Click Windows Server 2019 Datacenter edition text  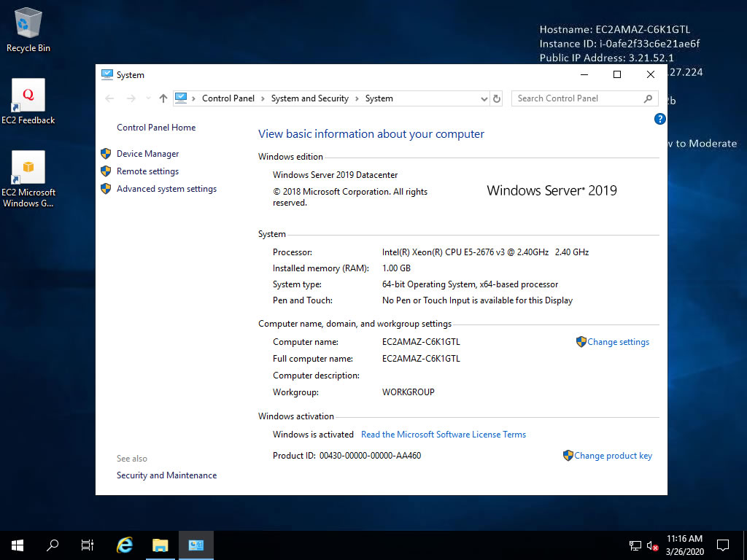[x=335, y=175]
